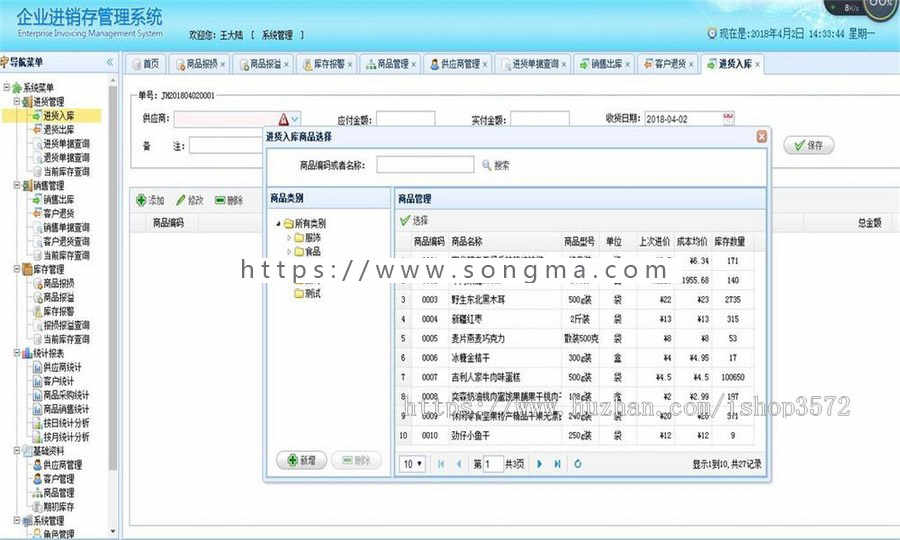The height and width of the screenshot is (540, 900).
Task: Open 期初库存 in sidebar tree
Action: click(58, 507)
